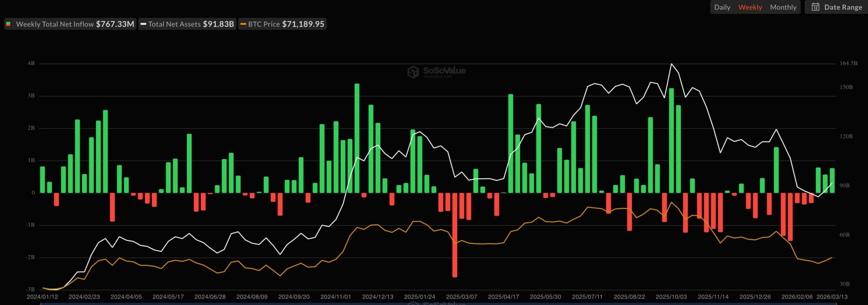Click the white Total Net Assets marker
The height and width of the screenshot is (305, 868).
coord(143,24)
